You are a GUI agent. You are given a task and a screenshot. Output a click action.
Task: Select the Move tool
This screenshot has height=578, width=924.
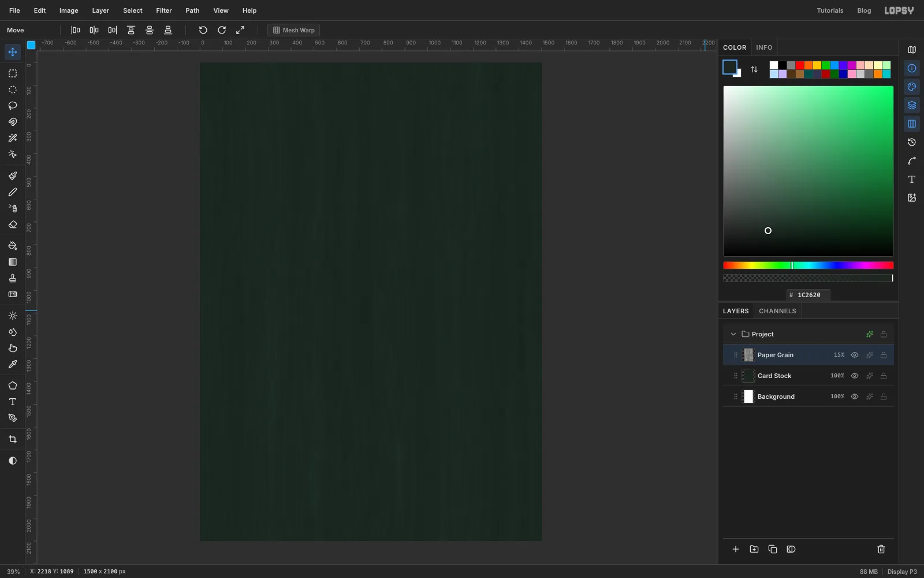click(x=13, y=52)
